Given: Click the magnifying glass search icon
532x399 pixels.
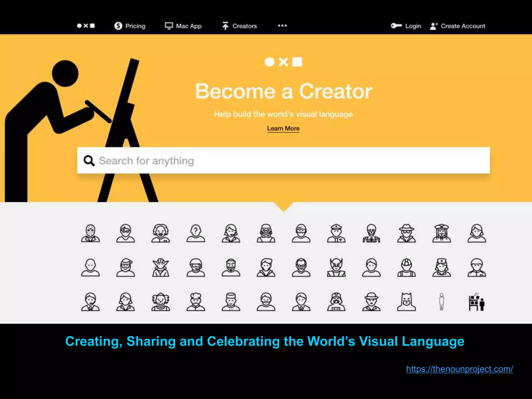Looking at the screenshot, I should pyautogui.click(x=89, y=161).
